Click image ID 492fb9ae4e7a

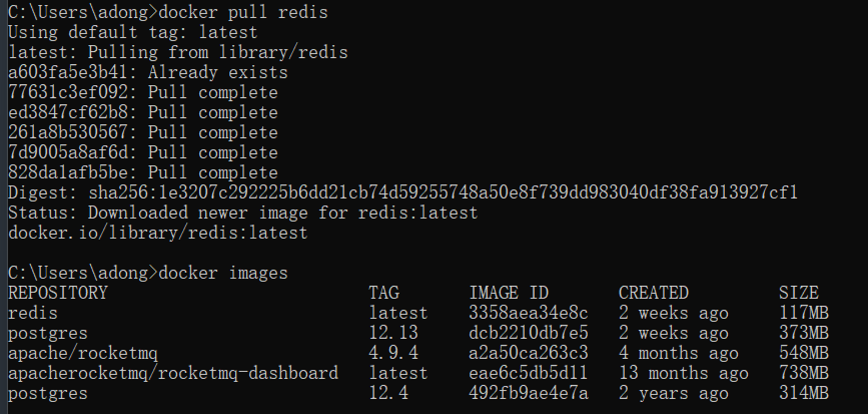pyautogui.click(x=528, y=394)
